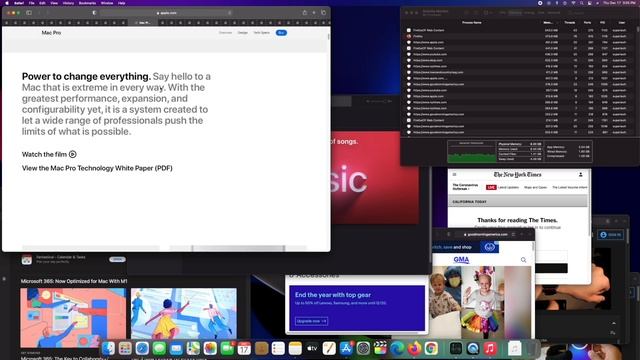Click the Safari compass icon in the Dock
Screen dimensions: 640x360
(142, 348)
